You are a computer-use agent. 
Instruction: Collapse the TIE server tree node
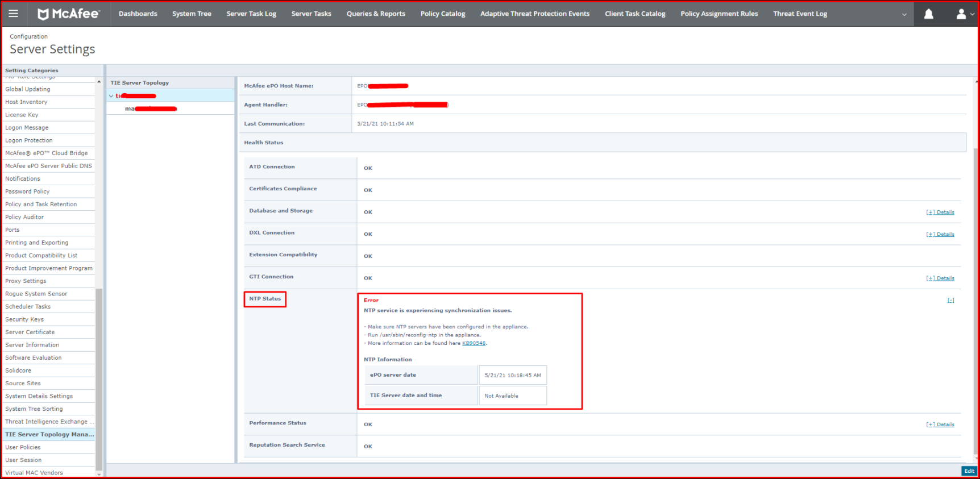(x=111, y=96)
